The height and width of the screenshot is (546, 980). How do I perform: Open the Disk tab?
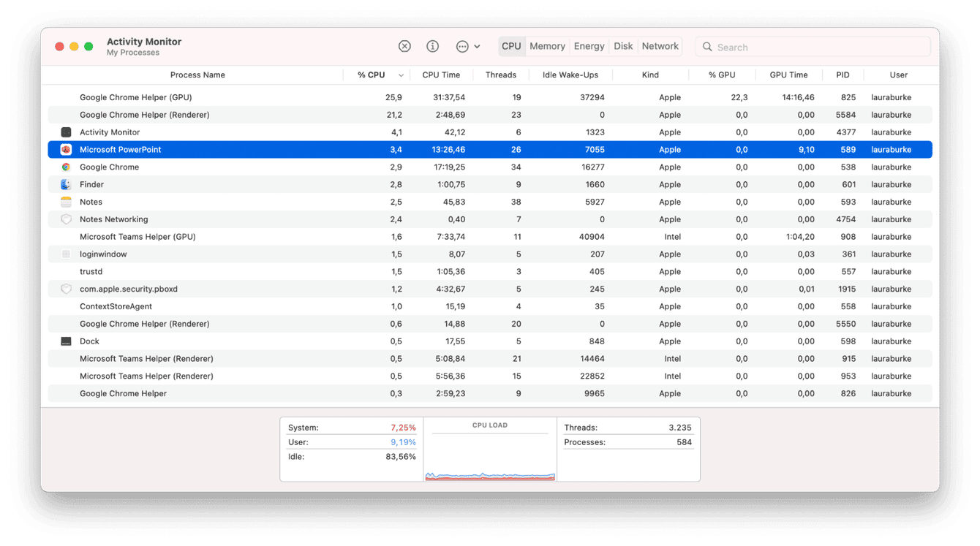click(x=623, y=46)
